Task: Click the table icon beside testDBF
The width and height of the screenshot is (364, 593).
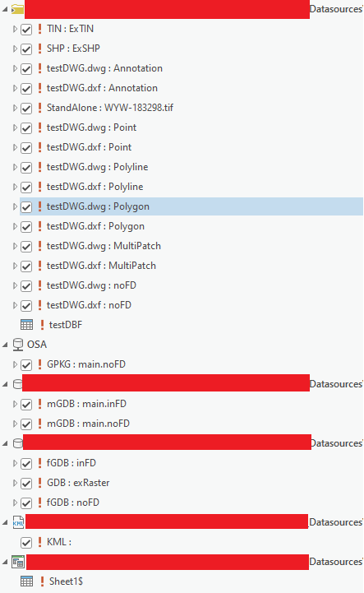Action: pyautogui.click(x=26, y=325)
